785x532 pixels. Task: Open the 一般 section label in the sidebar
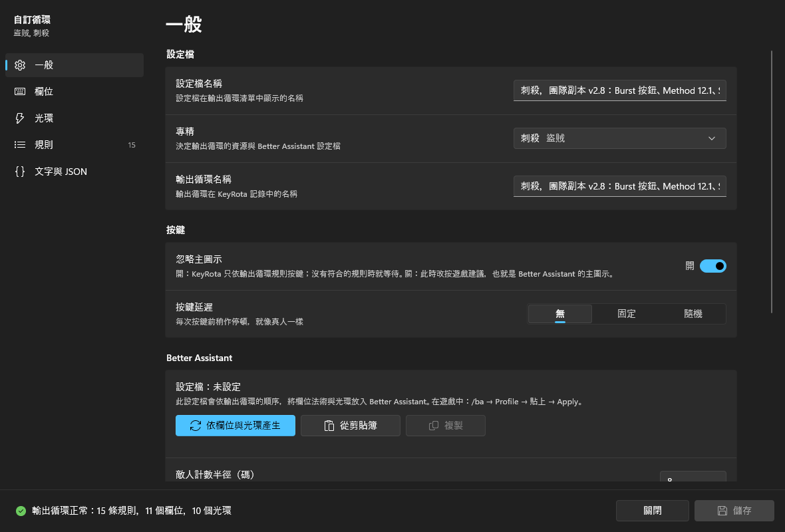pos(44,65)
